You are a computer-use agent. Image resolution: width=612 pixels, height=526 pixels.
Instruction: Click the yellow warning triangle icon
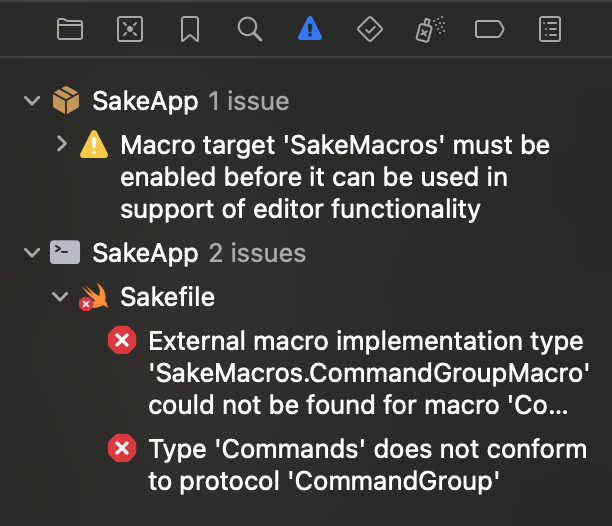point(94,145)
